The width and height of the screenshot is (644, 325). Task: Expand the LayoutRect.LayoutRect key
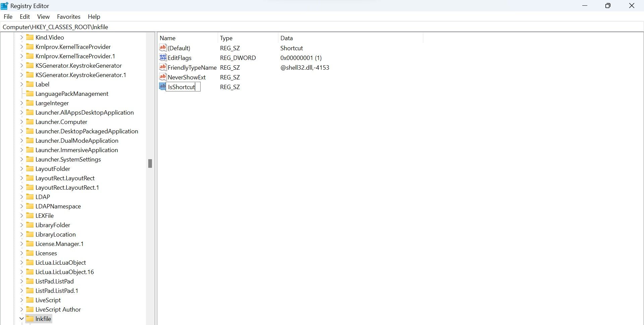(x=21, y=178)
